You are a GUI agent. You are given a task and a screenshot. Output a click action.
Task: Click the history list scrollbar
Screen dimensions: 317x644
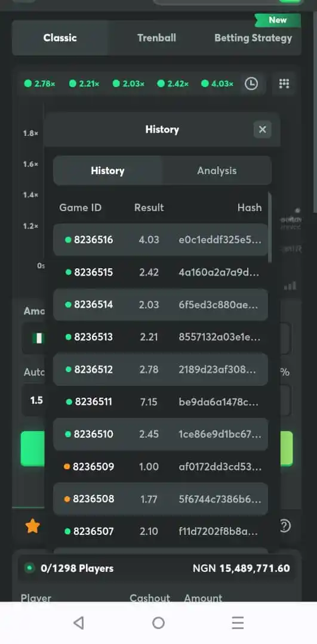click(x=270, y=228)
